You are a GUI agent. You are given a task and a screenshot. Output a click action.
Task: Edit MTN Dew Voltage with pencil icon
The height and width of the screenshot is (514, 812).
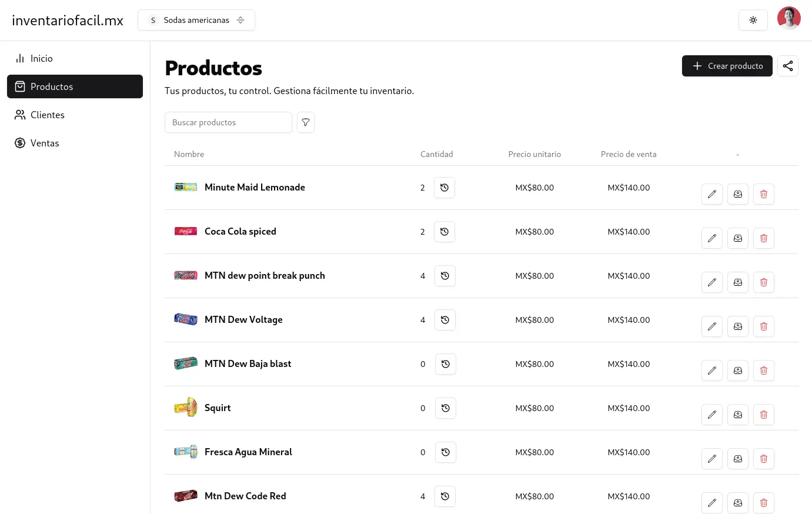tap(712, 326)
